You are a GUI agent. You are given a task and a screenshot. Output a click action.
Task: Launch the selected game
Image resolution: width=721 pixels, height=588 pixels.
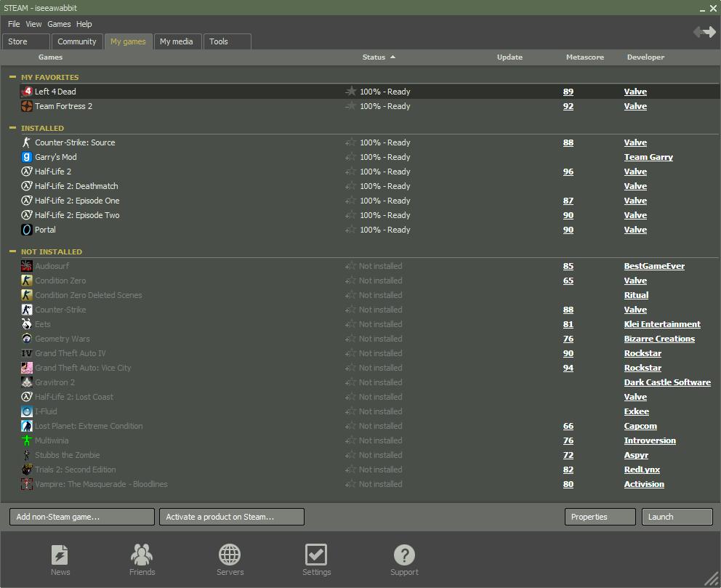677,517
